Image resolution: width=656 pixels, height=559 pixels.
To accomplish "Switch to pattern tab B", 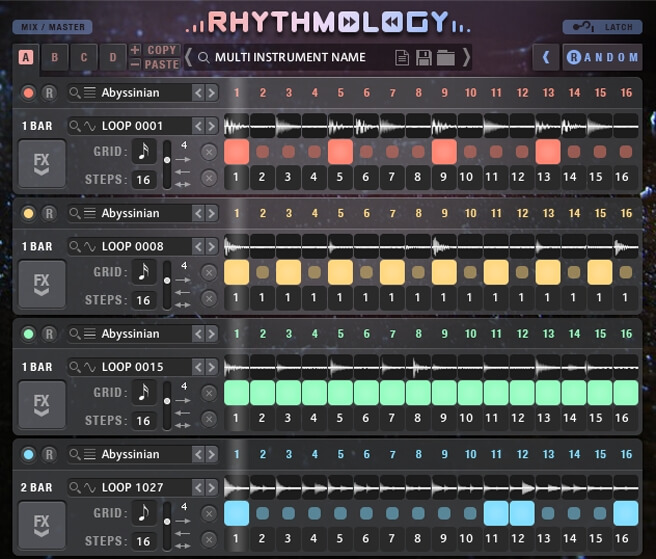I will pyautogui.click(x=54, y=57).
